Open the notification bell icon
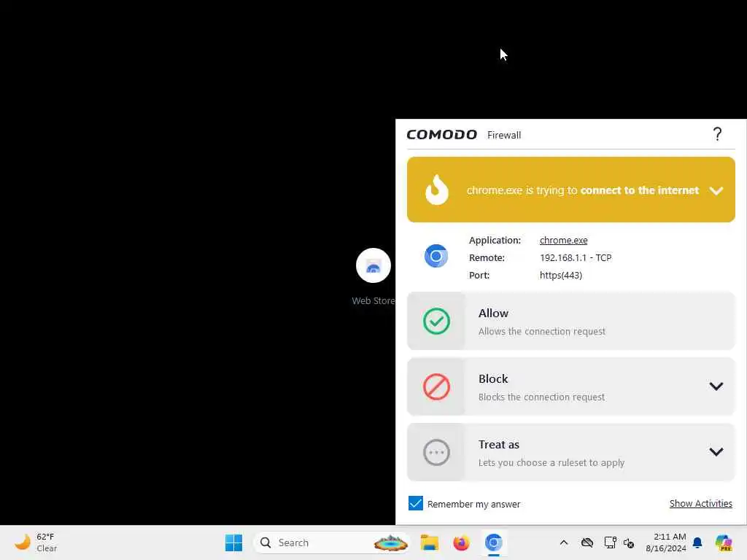This screenshot has width=747, height=560. click(697, 542)
